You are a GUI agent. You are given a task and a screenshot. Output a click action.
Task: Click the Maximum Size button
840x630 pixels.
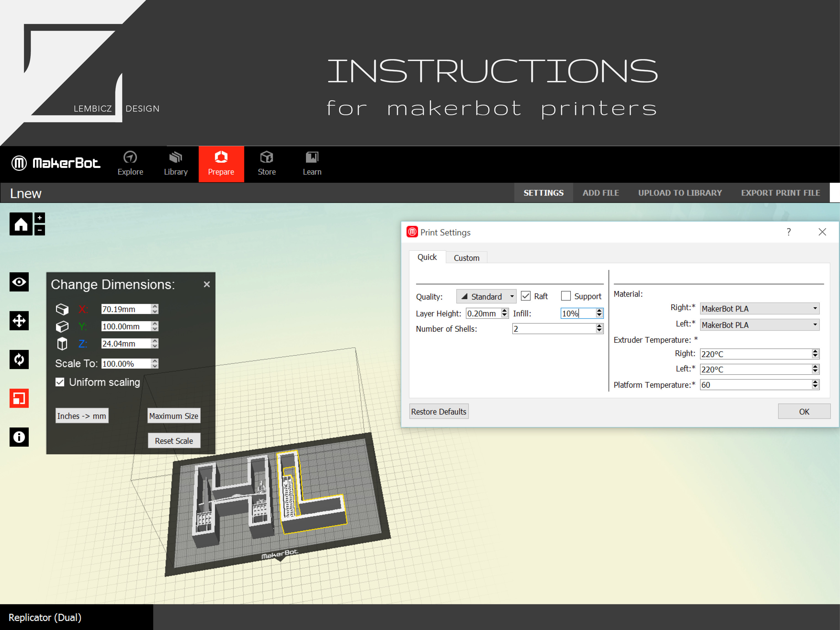[x=173, y=416]
